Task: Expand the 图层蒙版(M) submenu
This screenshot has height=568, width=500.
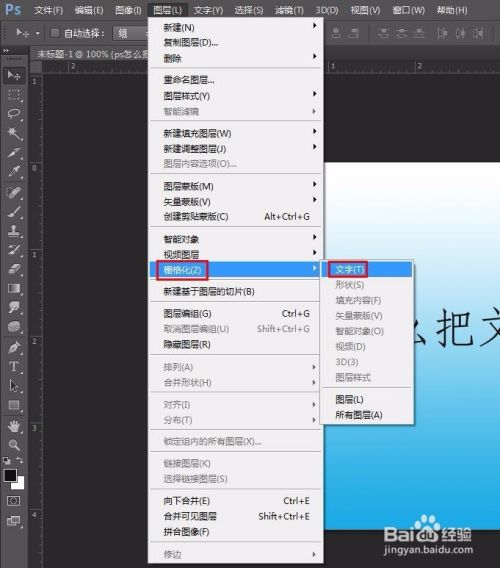Action: click(x=236, y=186)
